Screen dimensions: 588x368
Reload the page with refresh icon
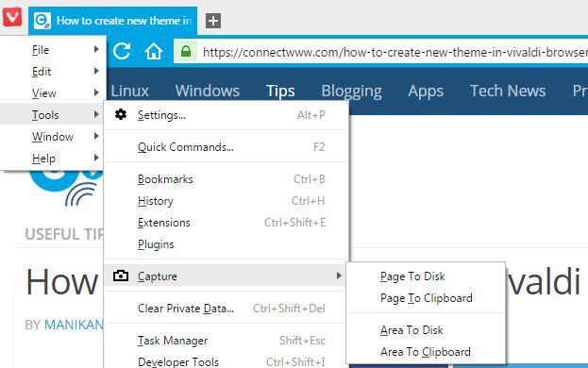(122, 51)
